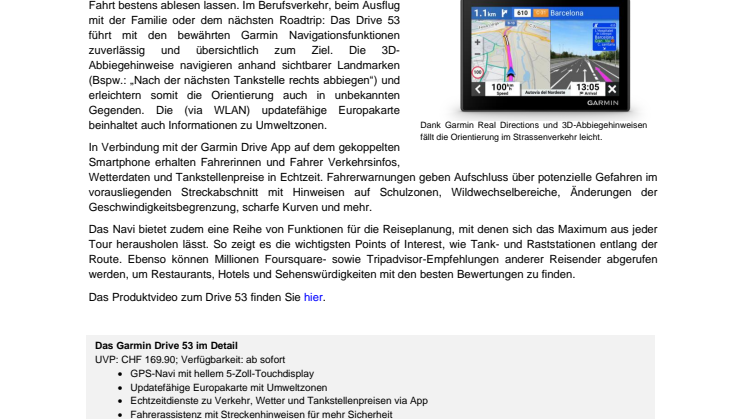Click the speed limit sign on the device map
The height and width of the screenshot is (419, 746).
(x=478, y=73)
